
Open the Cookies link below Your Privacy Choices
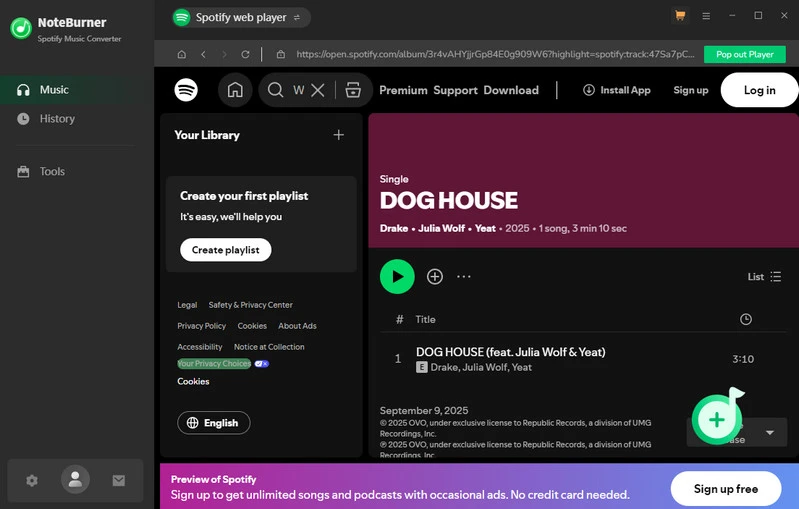tap(193, 381)
